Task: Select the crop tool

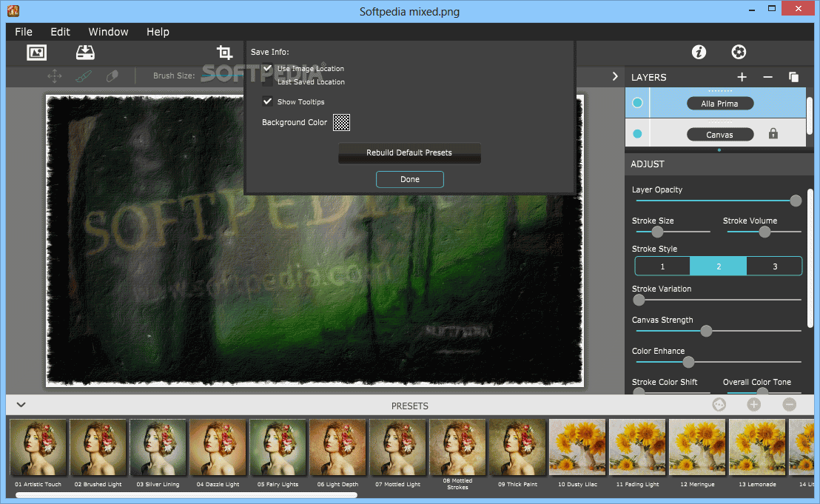Action: pyautogui.click(x=224, y=53)
